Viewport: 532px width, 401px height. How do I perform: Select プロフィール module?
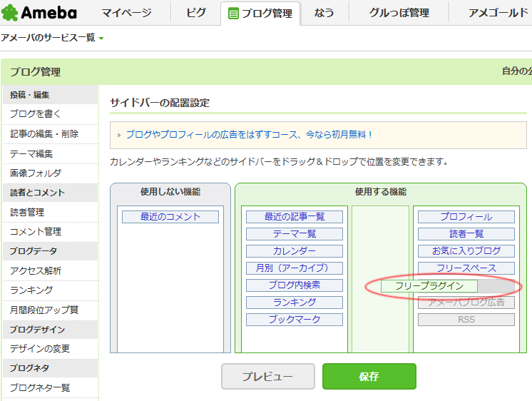tap(466, 217)
